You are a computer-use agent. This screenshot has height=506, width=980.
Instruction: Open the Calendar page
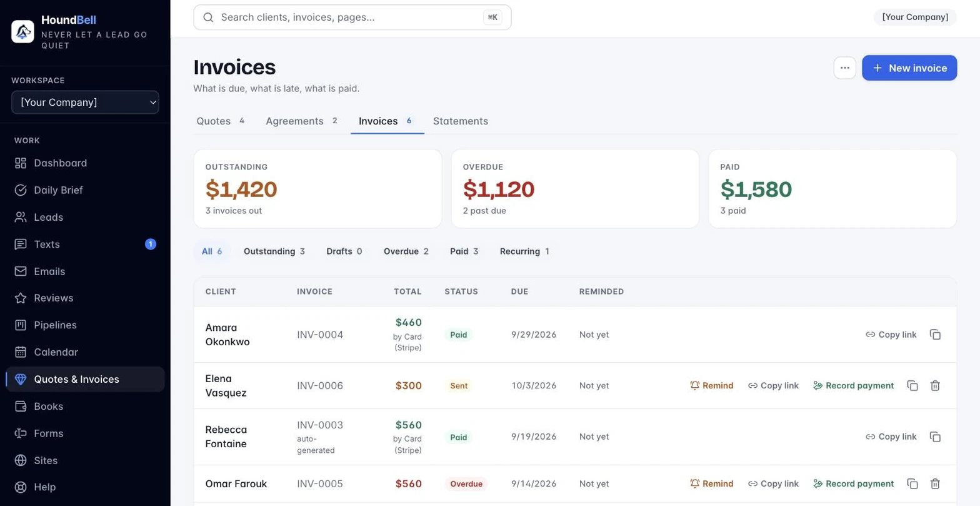[x=85, y=352]
